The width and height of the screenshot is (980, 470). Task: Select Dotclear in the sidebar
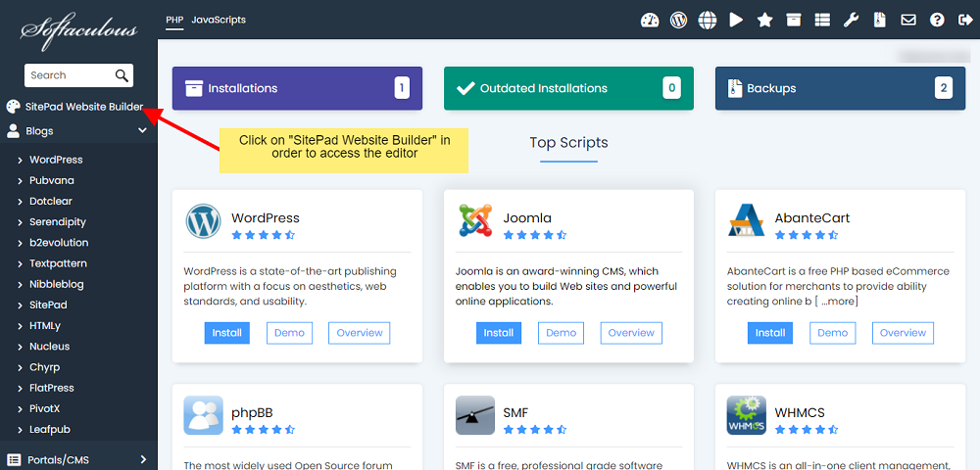51,201
